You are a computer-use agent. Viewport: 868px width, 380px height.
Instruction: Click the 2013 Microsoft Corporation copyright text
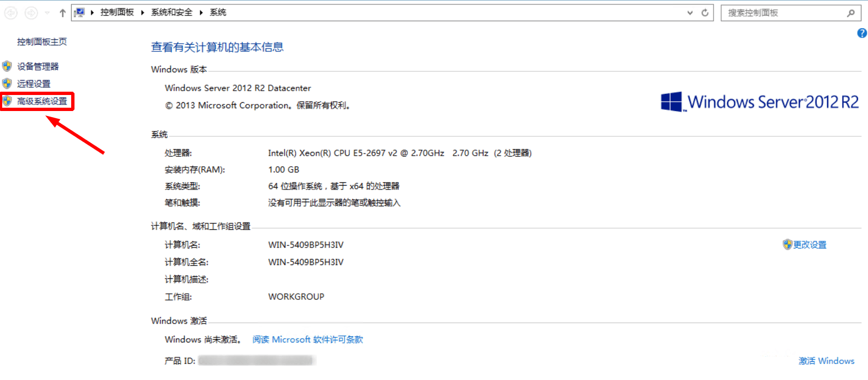258,105
